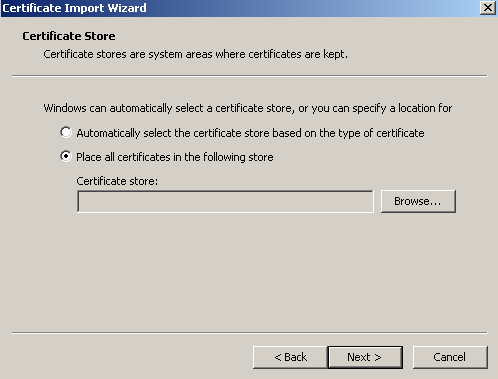Select the Place all certificates radio button

66,156
